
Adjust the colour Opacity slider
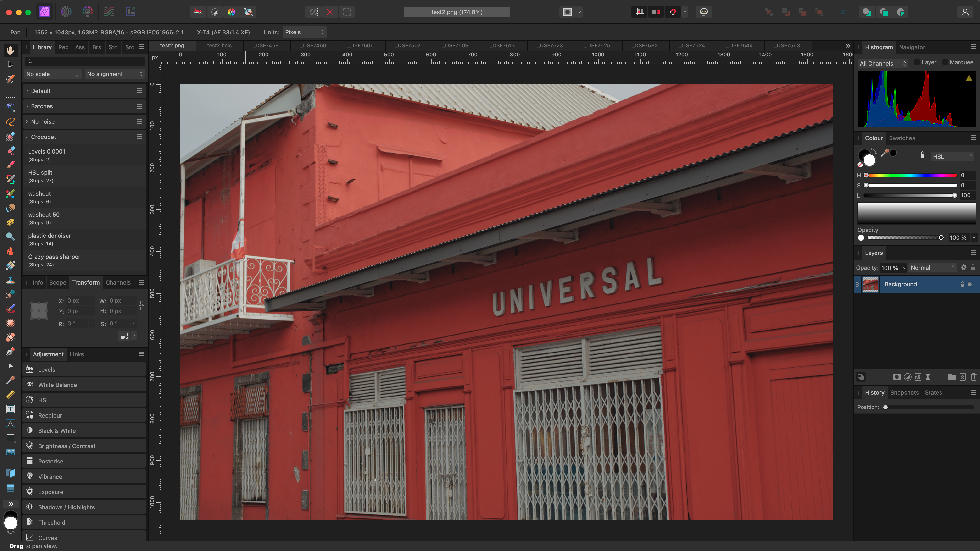904,238
